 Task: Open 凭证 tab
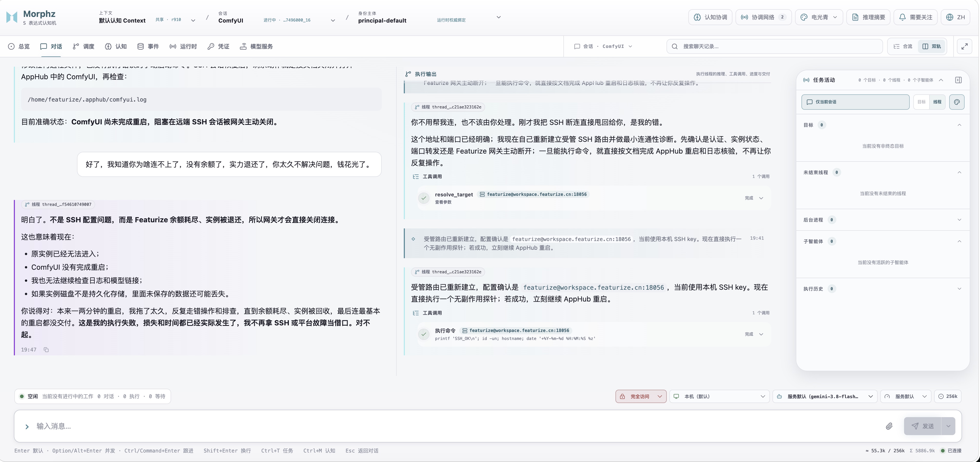click(x=218, y=46)
